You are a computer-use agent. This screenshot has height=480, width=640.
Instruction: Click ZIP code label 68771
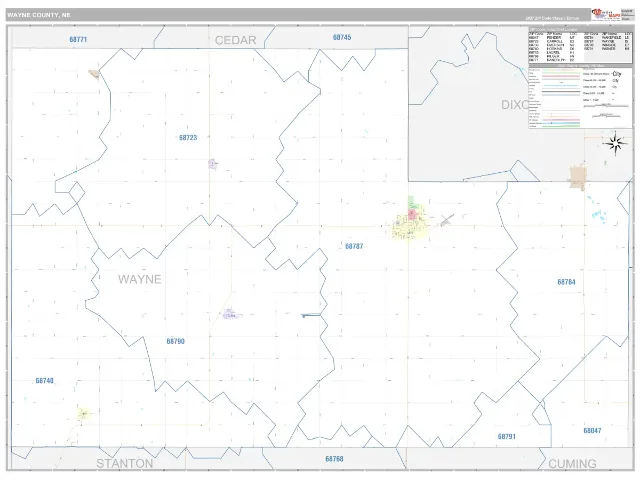click(78, 40)
